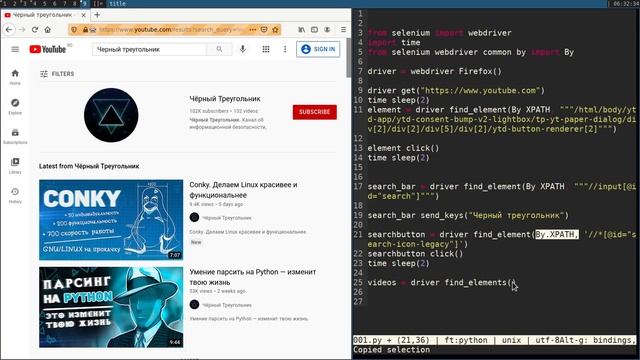The width and height of the screenshot is (640, 360).
Task: Click the tracking protection shield icon
Action: [x=74, y=30]
